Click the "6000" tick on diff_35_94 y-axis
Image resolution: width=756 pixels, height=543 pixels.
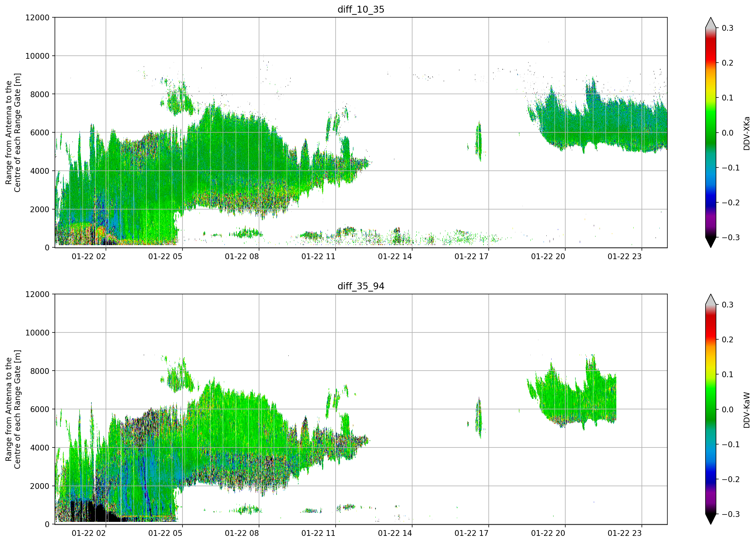[x=40, y=409]
